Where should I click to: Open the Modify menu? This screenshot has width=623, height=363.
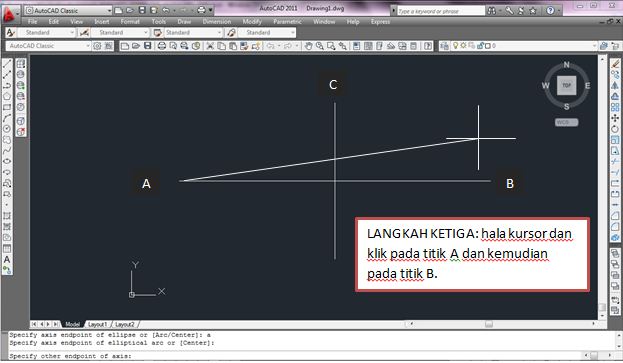point(252,21)
